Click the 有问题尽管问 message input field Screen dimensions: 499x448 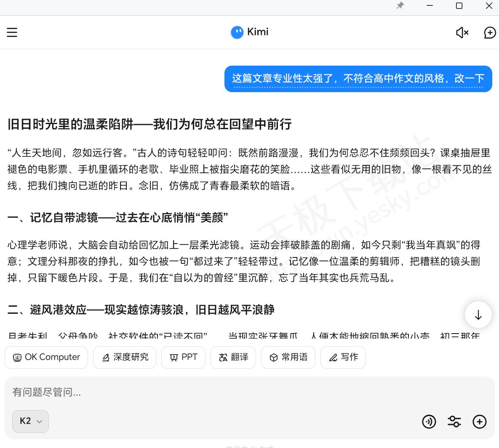211,392
